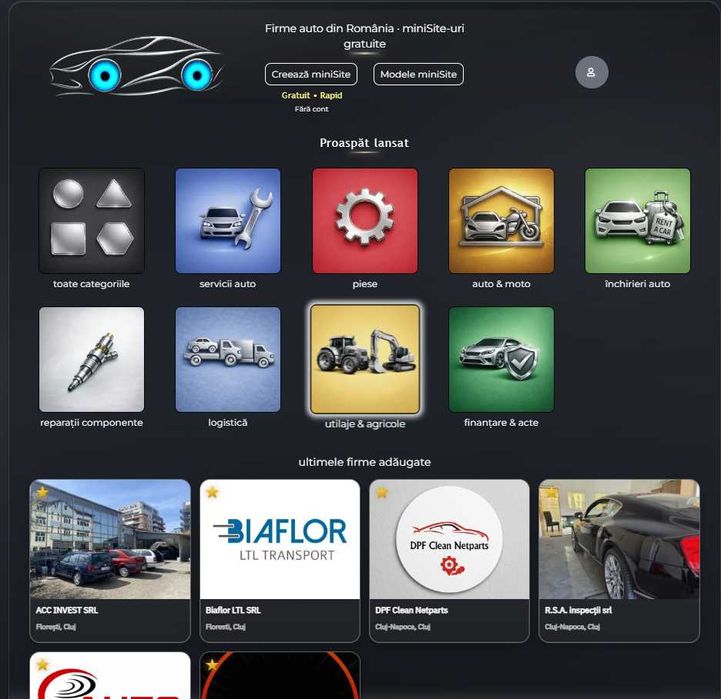Click R.S.A. inspecții srl company name

578,610
